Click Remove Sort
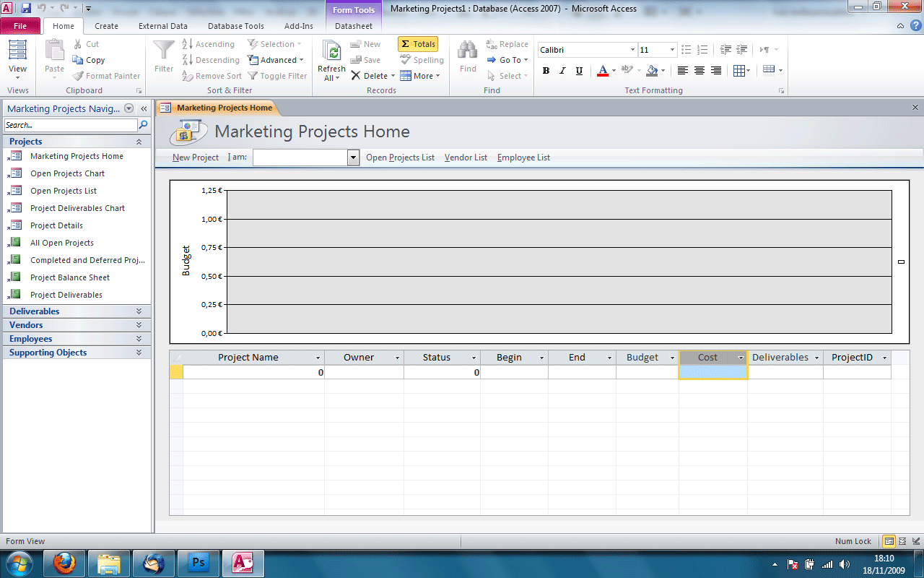This screenshot has height=578, width=924. [x=212, y=76]
